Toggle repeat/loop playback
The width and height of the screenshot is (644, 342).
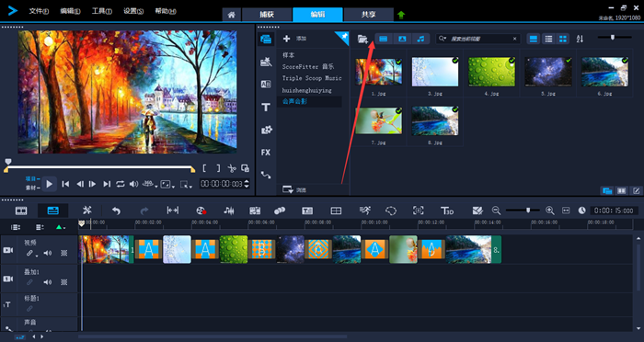pos(120,184)
